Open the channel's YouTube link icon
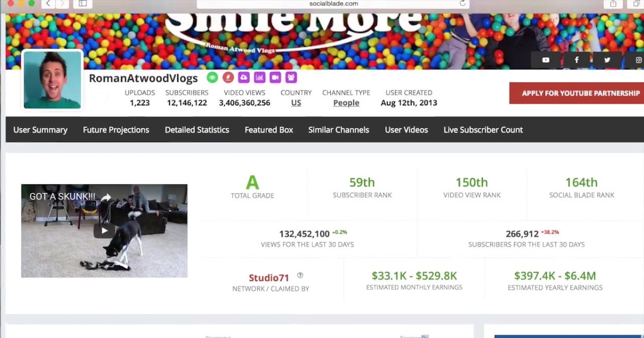Image resolution: width=644 pixels, height=338 pixels. pos(546,60)
